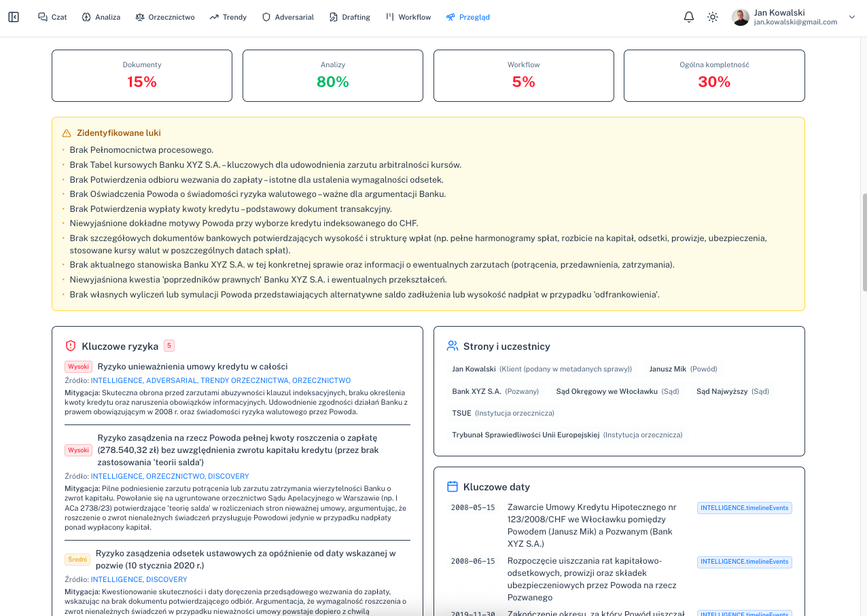
Task: Expand the user account dropdown chevron
Action: coord(852,17)
